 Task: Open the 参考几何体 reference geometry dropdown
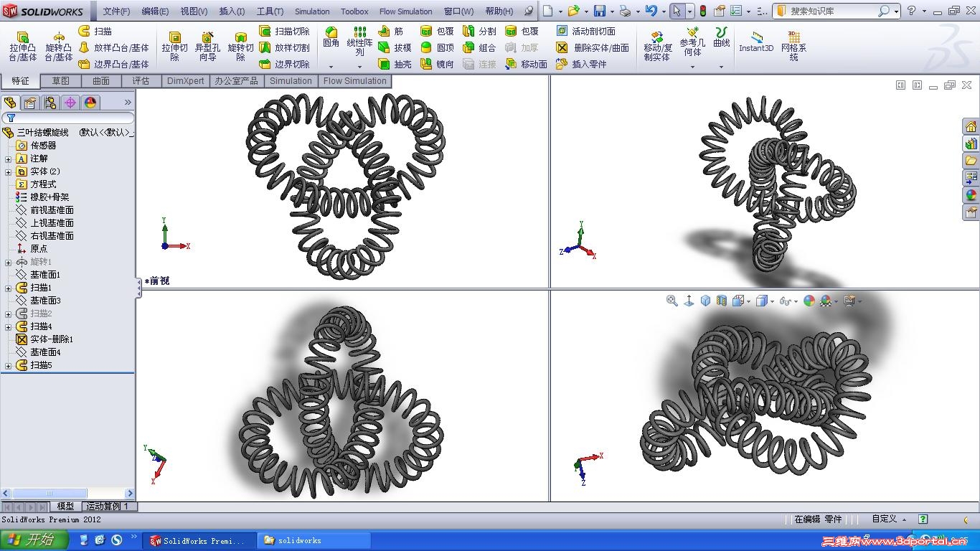[x=692, y=67]
